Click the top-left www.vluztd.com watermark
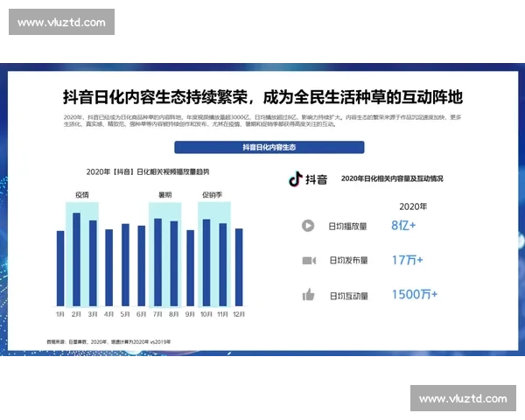 62,23
